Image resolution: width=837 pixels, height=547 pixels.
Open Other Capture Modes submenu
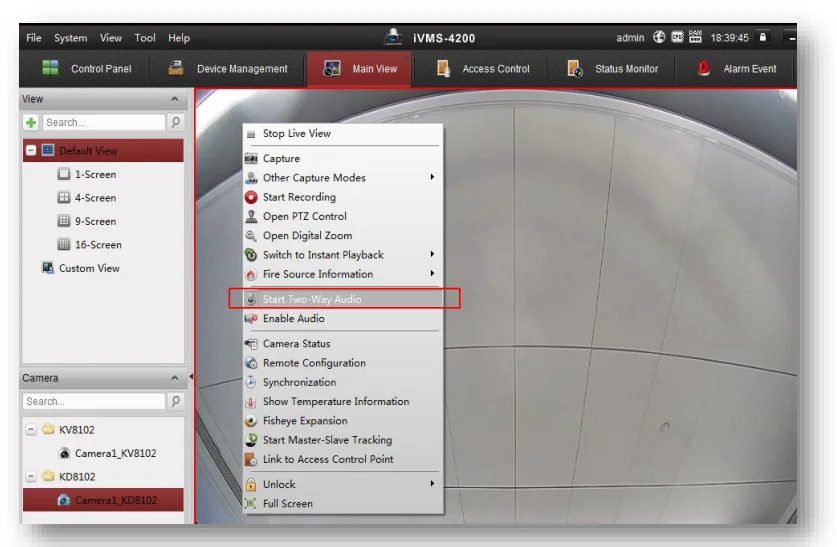click(x=343, y=178)
